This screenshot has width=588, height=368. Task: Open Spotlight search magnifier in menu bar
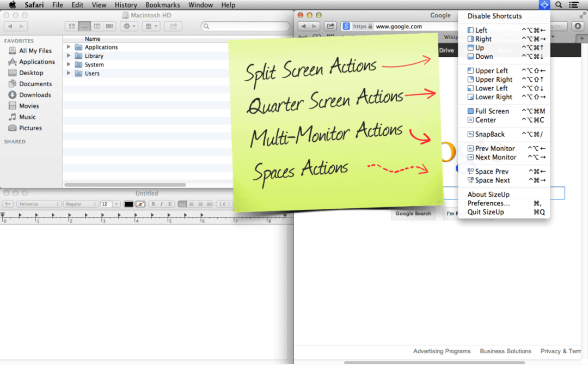(559, 5)
